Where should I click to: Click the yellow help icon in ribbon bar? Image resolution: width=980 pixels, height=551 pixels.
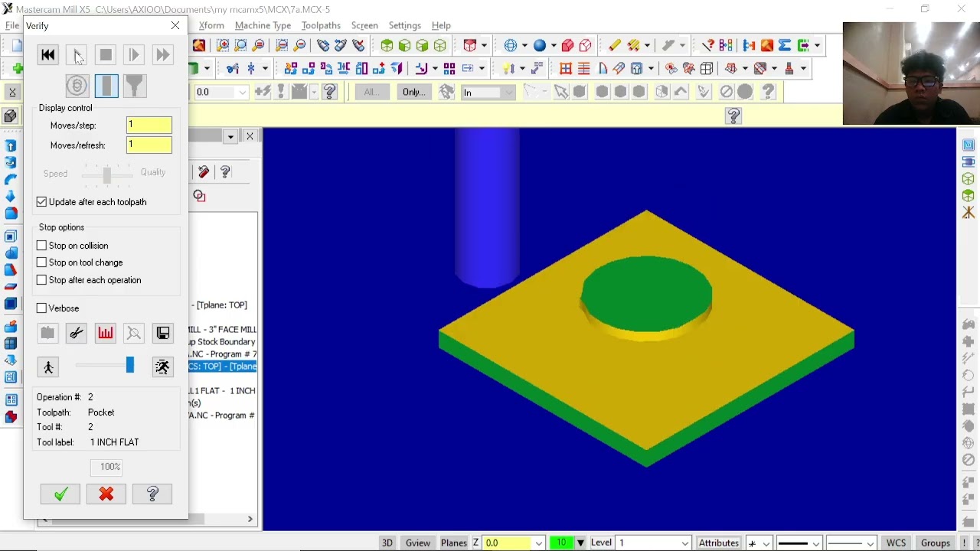(x=733, y=116)
